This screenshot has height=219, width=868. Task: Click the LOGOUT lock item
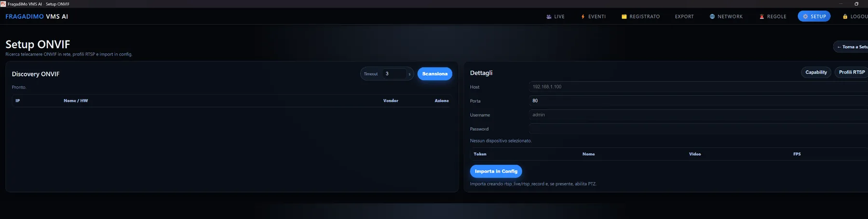point(855,16)
